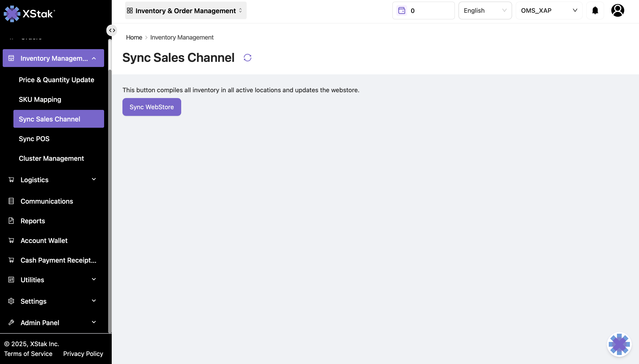The height and width of the screenshot is (364, 639).
Task: Open the user profile avatar
Action: point(617,10)
